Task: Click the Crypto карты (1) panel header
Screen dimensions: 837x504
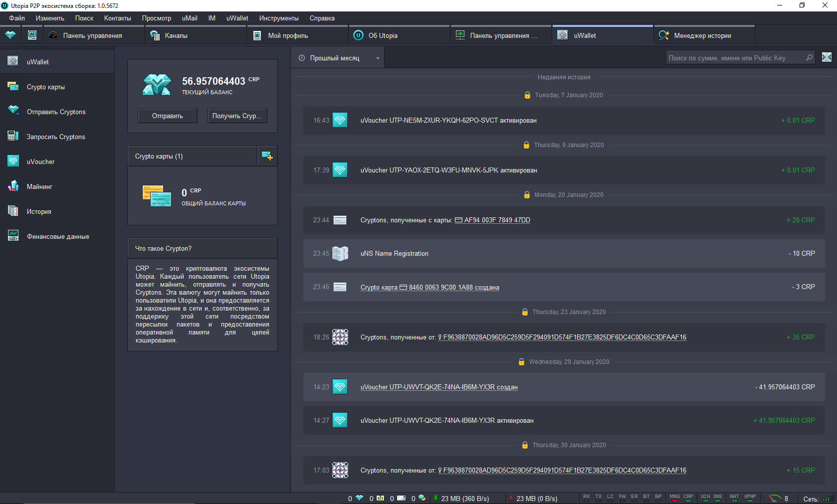Action: pos(193,156)
